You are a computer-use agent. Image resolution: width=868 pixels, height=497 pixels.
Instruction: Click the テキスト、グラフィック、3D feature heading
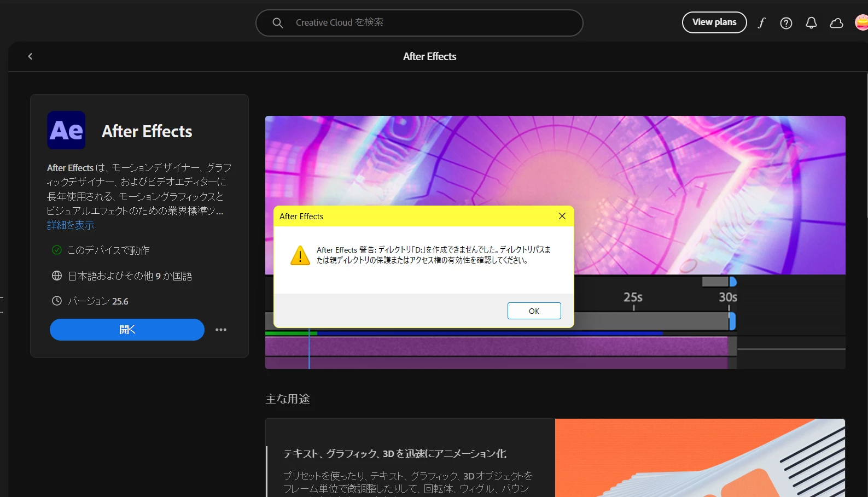pos(394,454)
